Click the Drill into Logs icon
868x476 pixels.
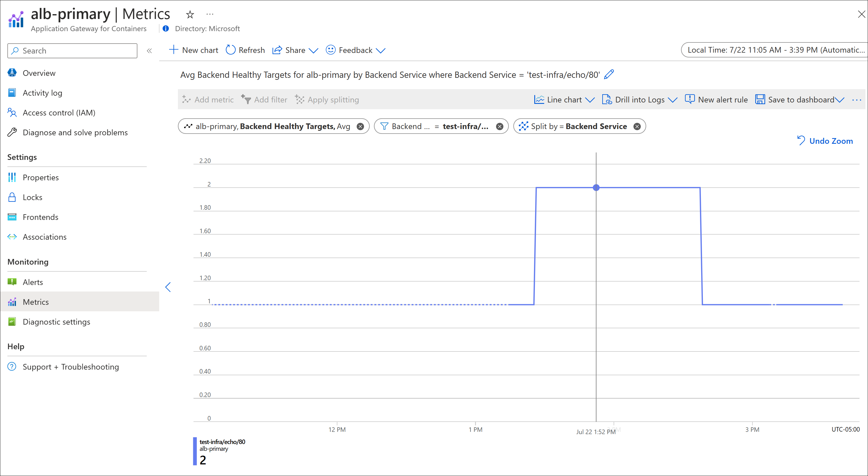point(608,99)
